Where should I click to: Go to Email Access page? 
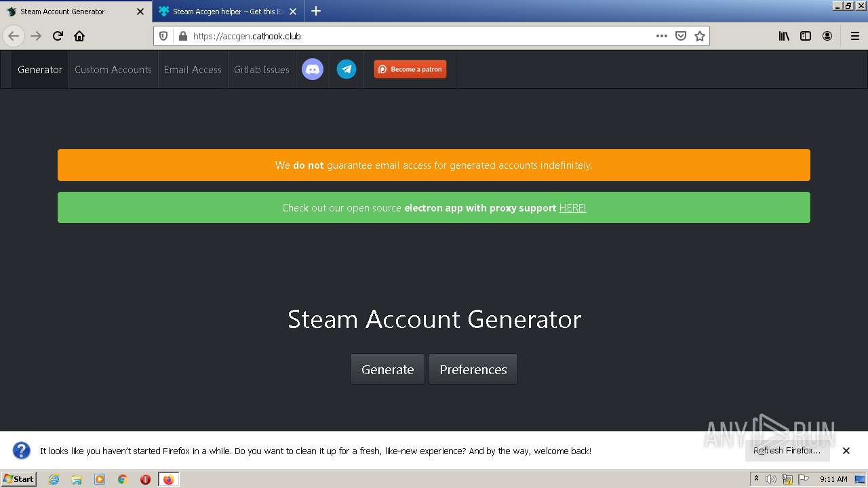[193, 69]
